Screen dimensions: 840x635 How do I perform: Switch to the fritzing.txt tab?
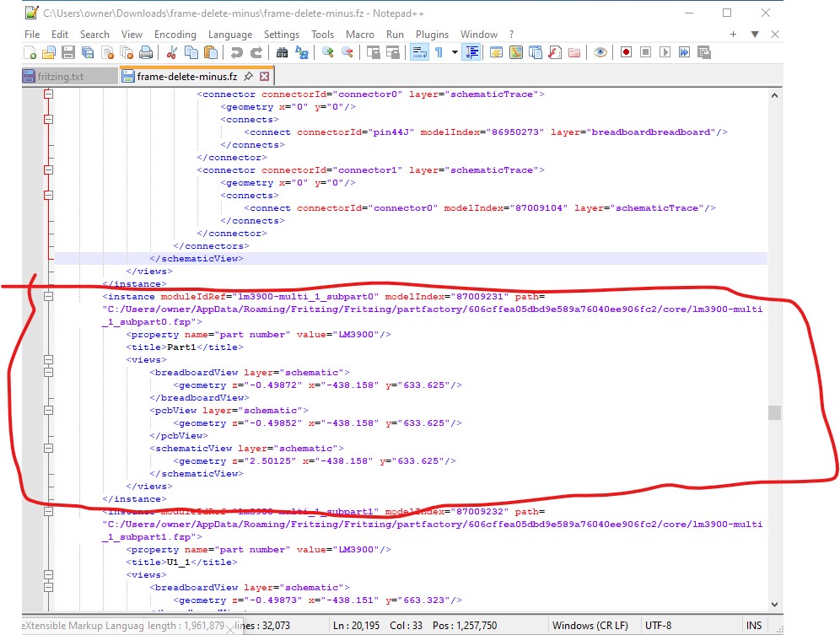click(58, 76)
